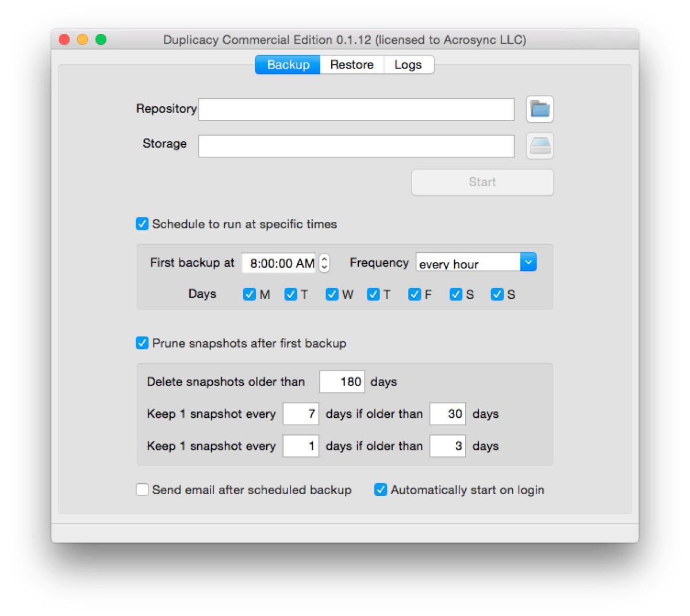Disable 'Schedule to run at specific times'
Viewport: 690px width, 616px height.
[142, 224]
